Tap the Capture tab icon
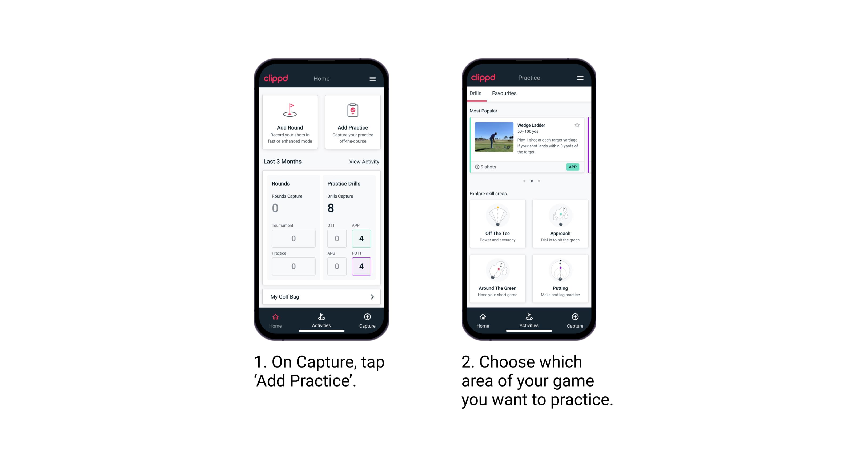The height and width of the screenshot is (467, 868). click(368, 319)
